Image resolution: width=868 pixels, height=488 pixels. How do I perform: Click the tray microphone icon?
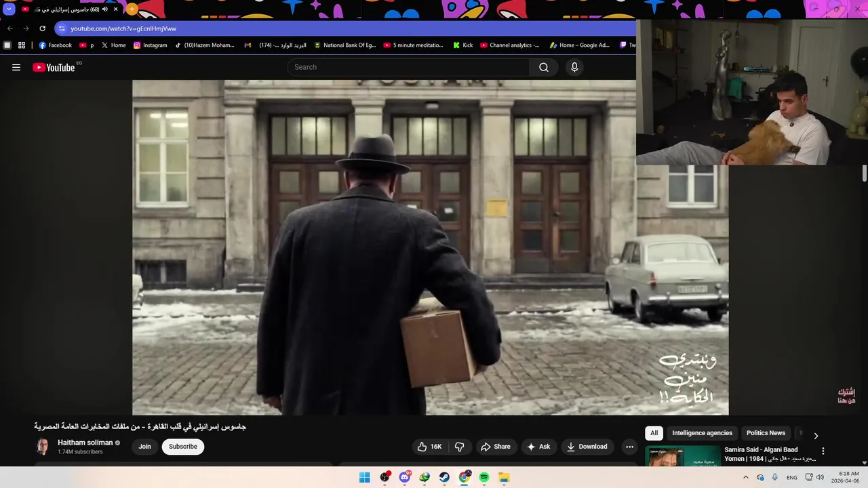click(775, 477)
